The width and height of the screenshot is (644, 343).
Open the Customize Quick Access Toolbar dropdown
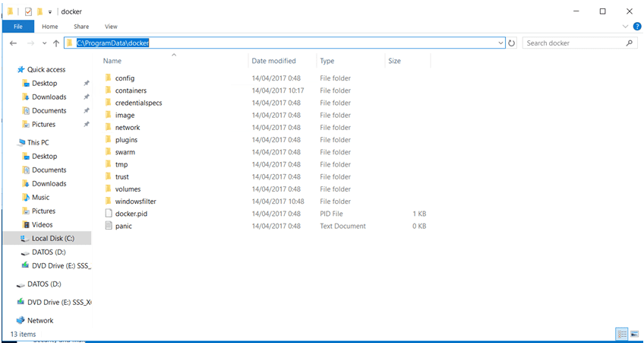[x=50, y=12]
